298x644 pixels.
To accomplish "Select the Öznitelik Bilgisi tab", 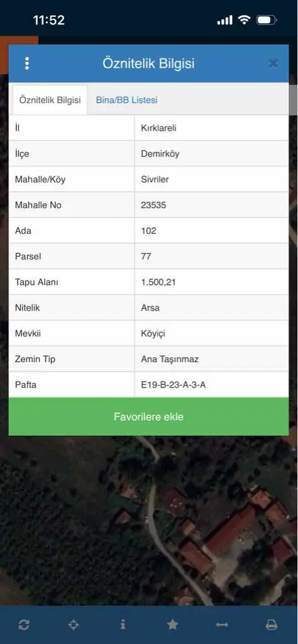I will click(x=50, y=100).
